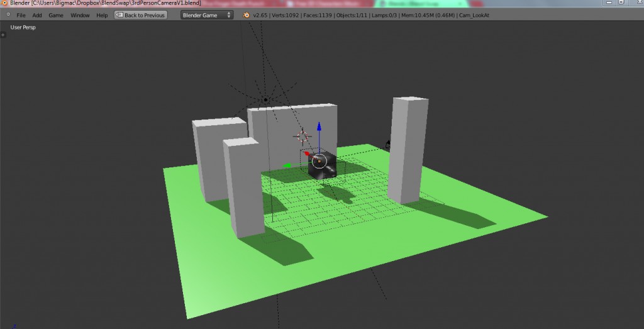The image size is (644, 329).
Task: Click the Blender icon in the title bar
Action: pyautogui.click(x=4, y=3)
